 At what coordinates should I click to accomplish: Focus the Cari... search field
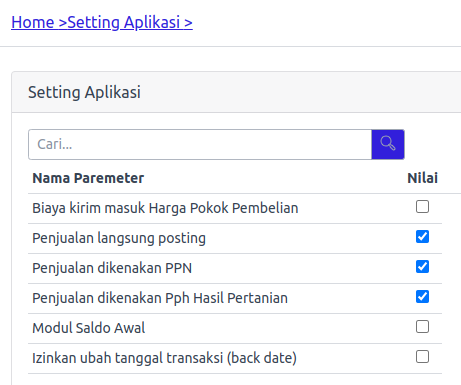(200, 144)
